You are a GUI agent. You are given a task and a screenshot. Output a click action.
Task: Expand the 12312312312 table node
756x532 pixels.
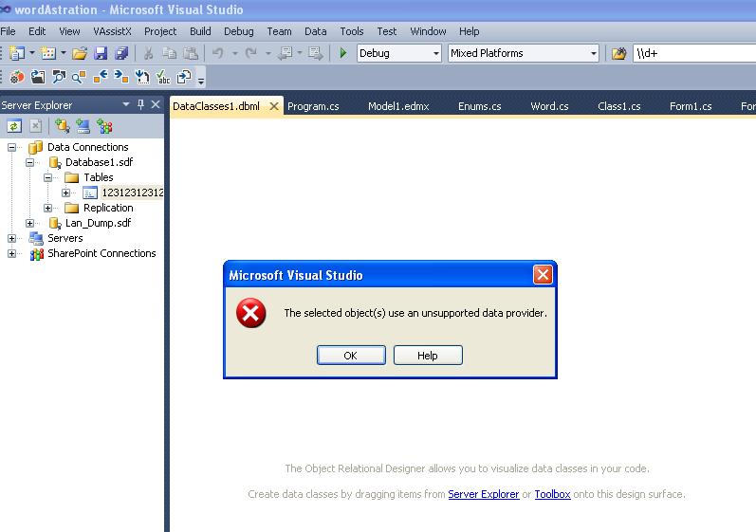66,193
